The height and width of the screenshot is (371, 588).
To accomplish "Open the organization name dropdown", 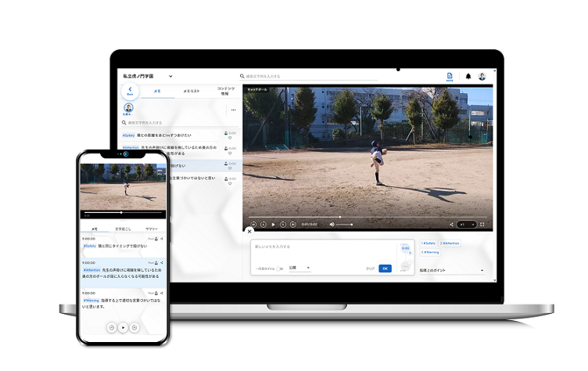I will pos(170,76).
